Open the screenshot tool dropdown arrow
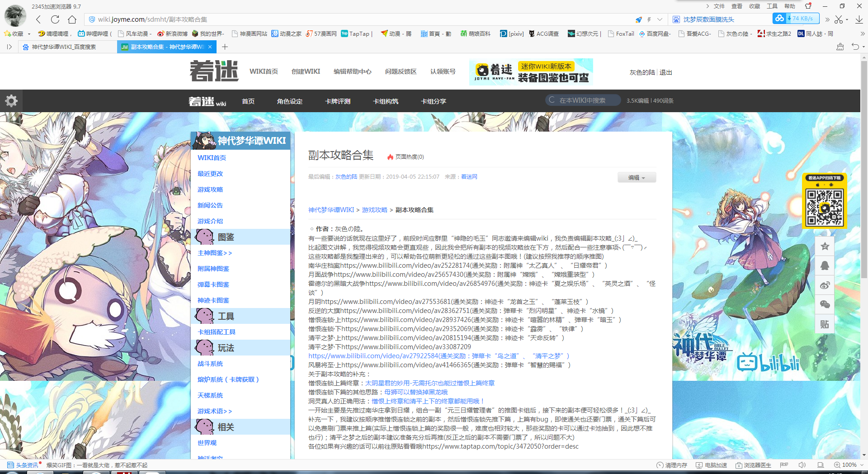868x474 pixels. click(x=847, y=19)
